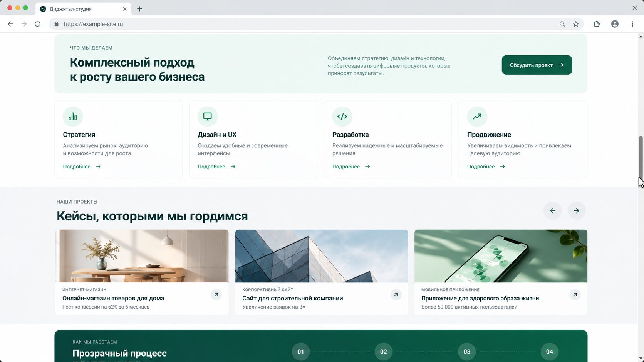This screenshot has height=362, width=644.
Task: Select process step 02 marker
Action: 384,352
